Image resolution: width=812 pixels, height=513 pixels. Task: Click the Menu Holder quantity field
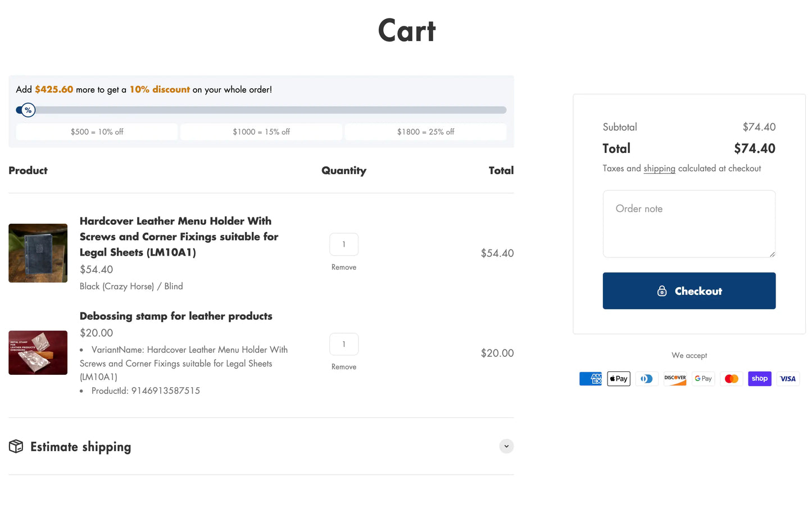[x=344, y=244]
